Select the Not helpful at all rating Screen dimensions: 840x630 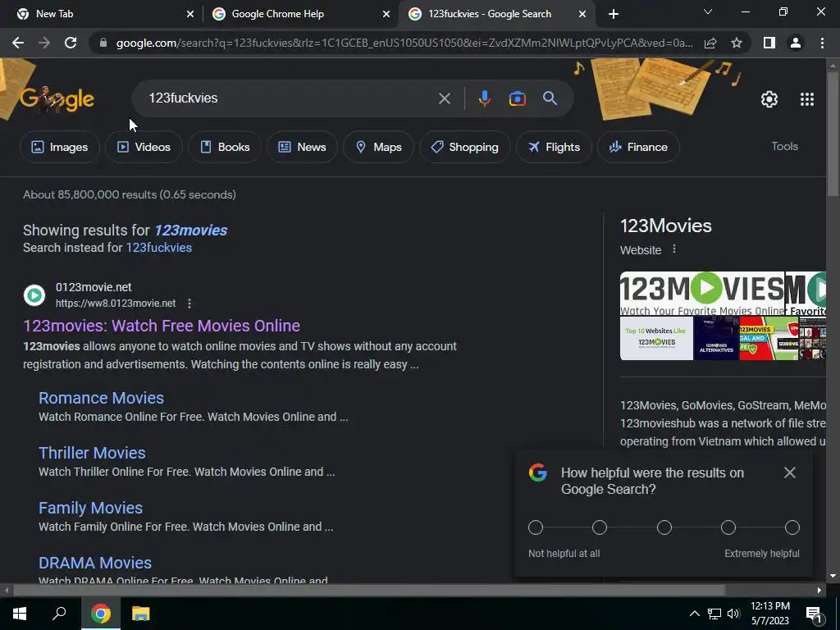[535, 527]
